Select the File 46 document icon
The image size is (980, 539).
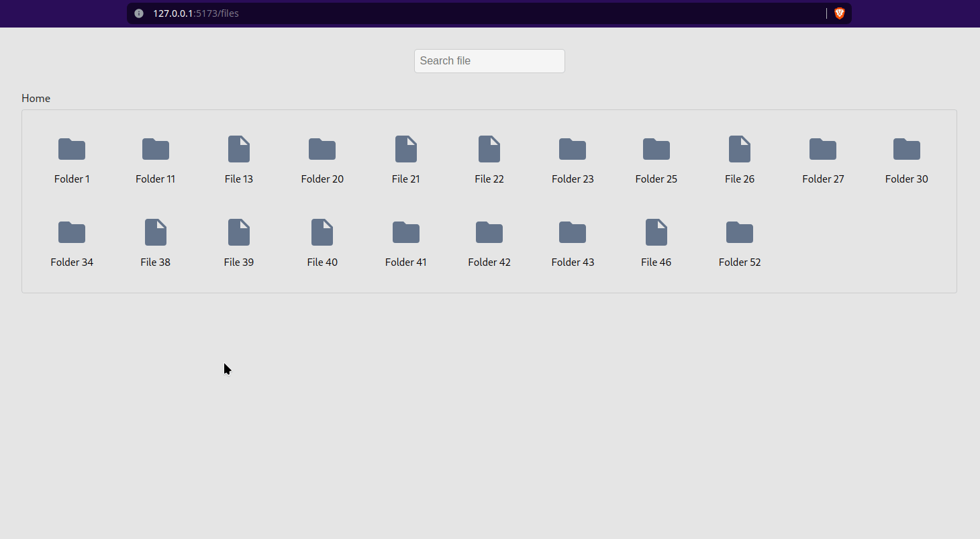click(x=656, y=232)
